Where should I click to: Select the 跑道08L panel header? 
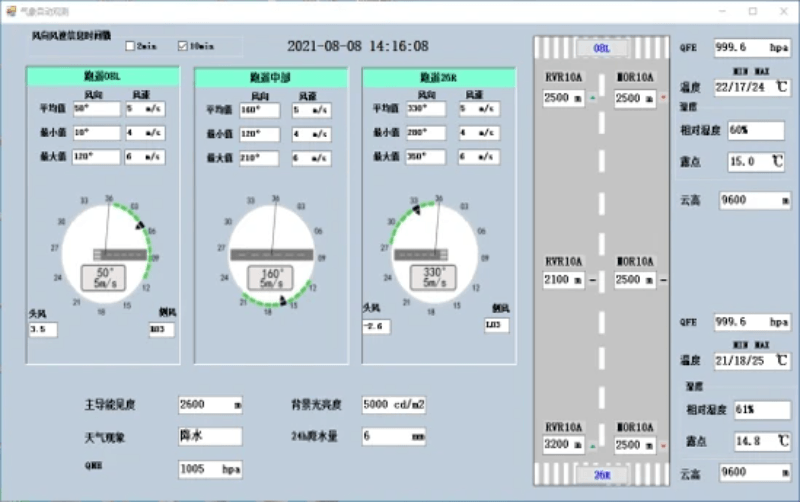(x=103, y=76)
